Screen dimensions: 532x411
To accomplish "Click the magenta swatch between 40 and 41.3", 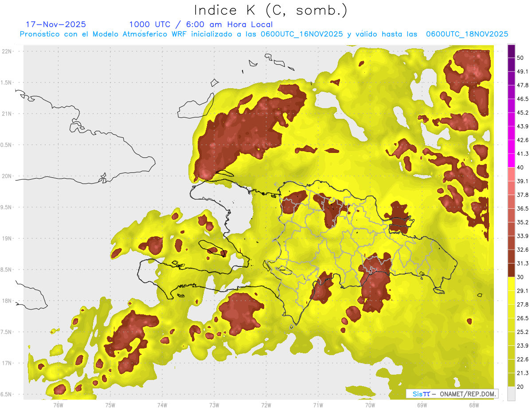I will click(x=511, y=160).
